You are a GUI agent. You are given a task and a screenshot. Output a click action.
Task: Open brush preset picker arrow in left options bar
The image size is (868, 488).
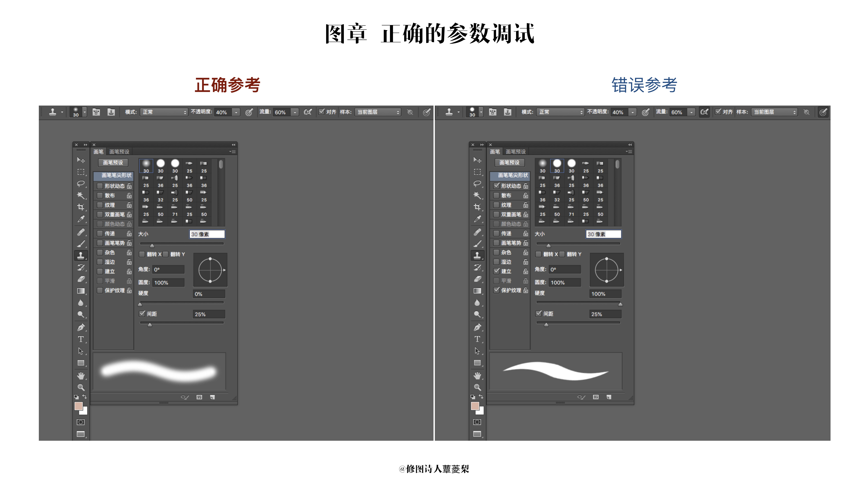click(85, 112)
